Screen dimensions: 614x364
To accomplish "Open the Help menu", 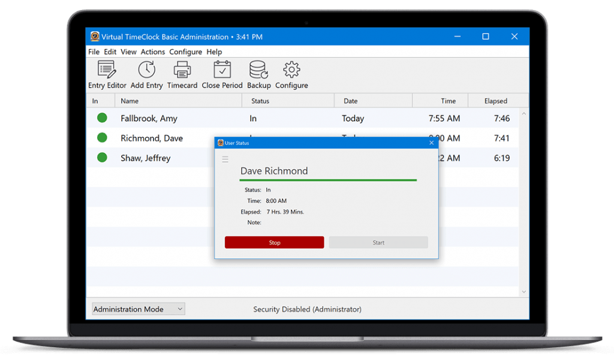I will (x=214, y=52).
